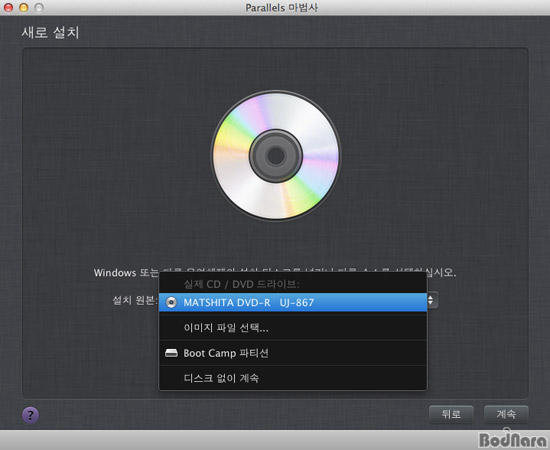Click the 실제 CD / DVD 드라이브 header
This screenshot has height=450, width=550.
[x=241, y=284]
